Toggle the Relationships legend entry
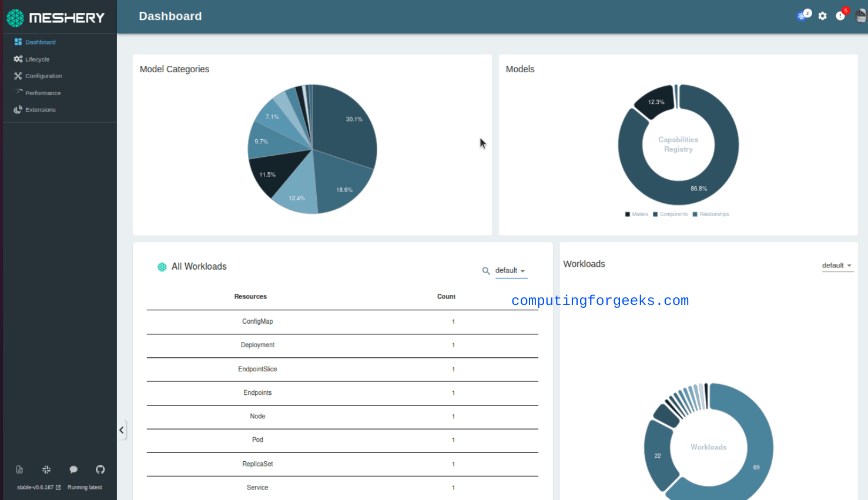Viewport: 868px width, 500px height. (x=711, y=214)
